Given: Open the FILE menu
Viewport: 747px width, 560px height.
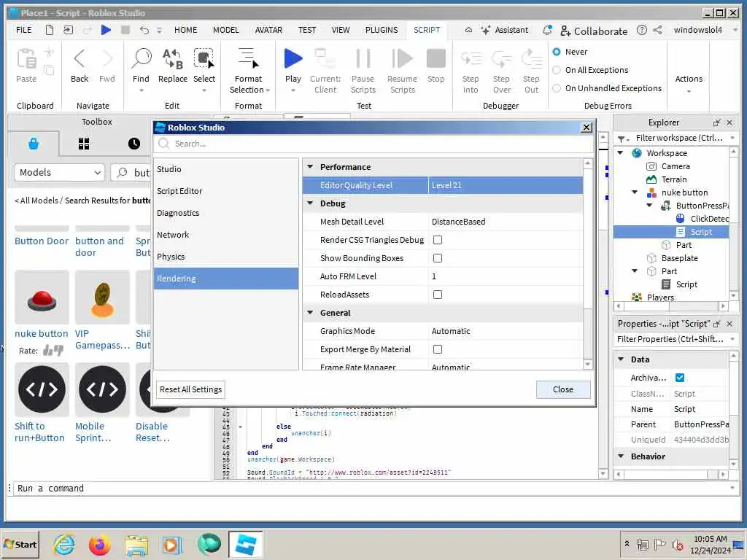Looking at the screenshot, I should pyautogui.click(x=24, y=30).
